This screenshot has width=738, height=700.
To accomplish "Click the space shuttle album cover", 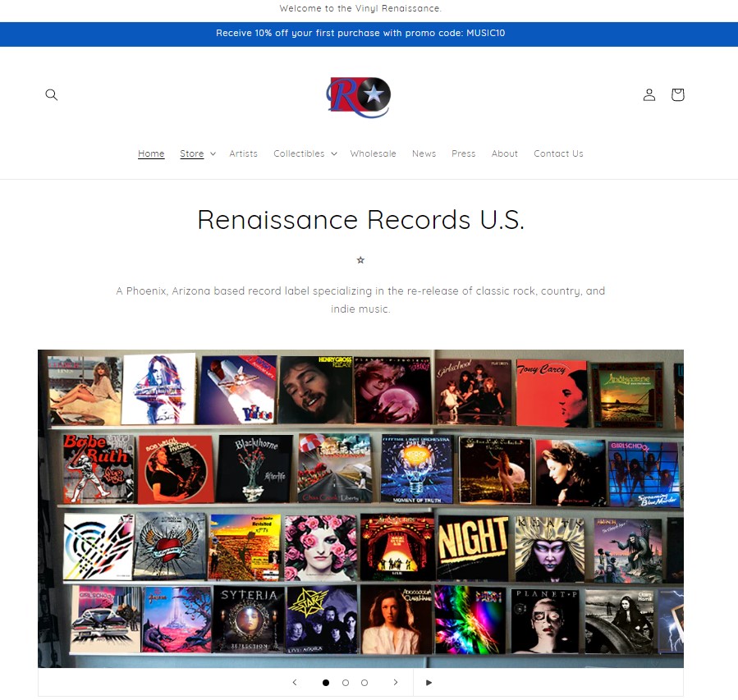I will 236,390.
